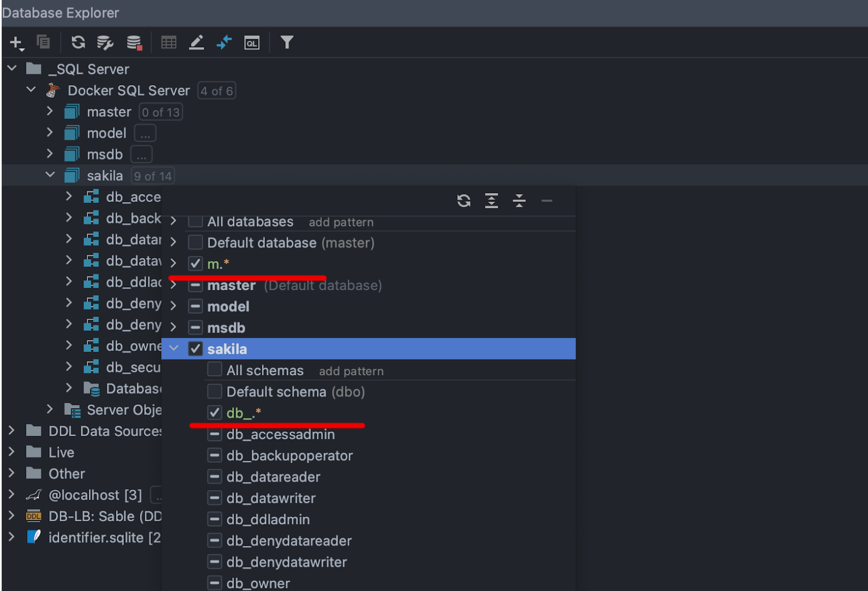This screenshot has height=591, width=868.
Task: Expand the m.* pattern row in popup
Action: pyautogui.click(x=174, y=264)
